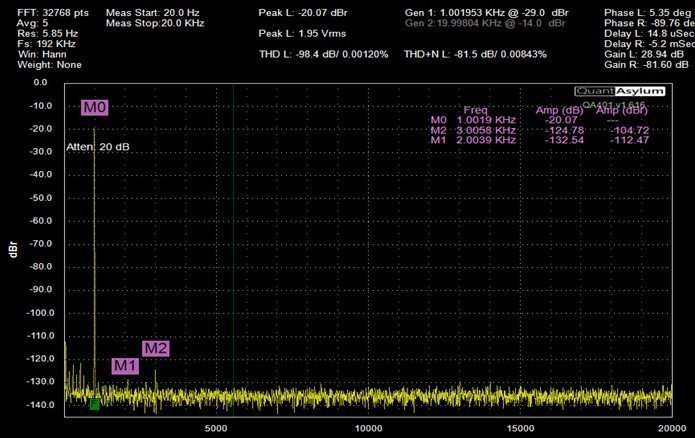Screen dimensions: 695x438
Task: Click the THD L: -98.4 dB readout
Action: (x=324, y=55)
